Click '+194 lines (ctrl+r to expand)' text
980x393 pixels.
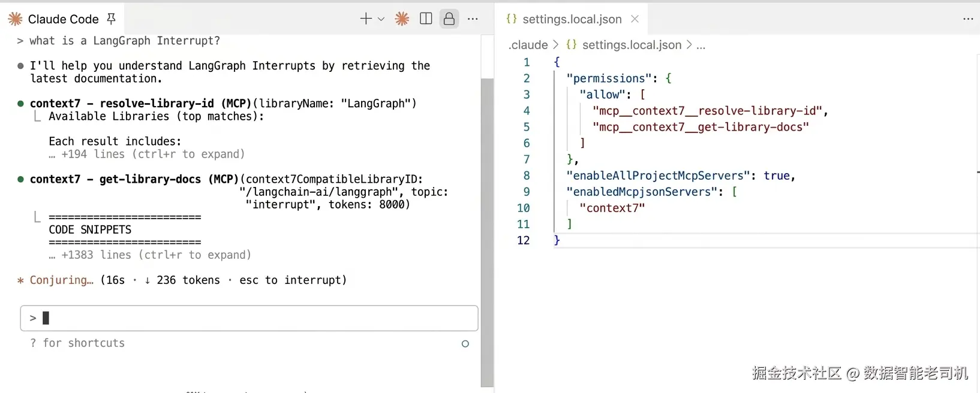(153, 154)
